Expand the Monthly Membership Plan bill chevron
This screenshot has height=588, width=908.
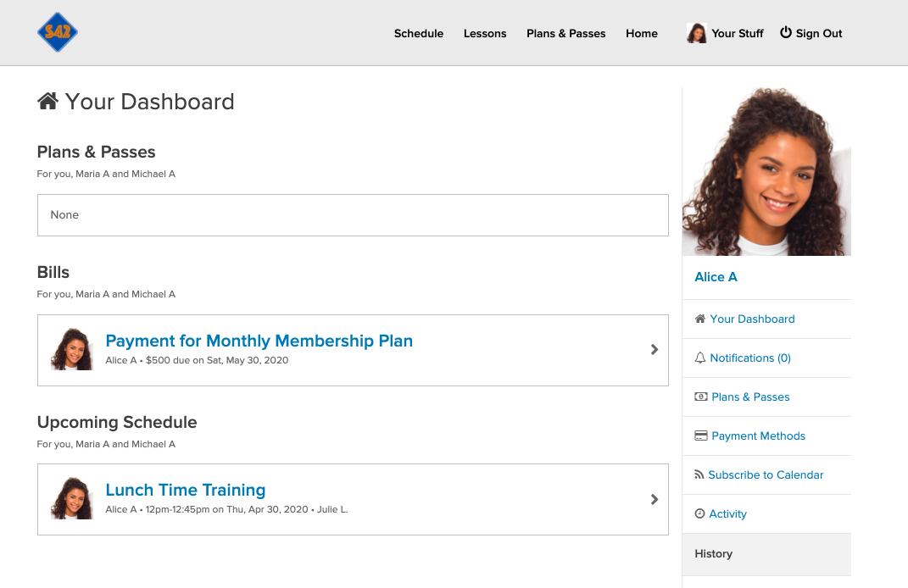(x=655, y=349)
